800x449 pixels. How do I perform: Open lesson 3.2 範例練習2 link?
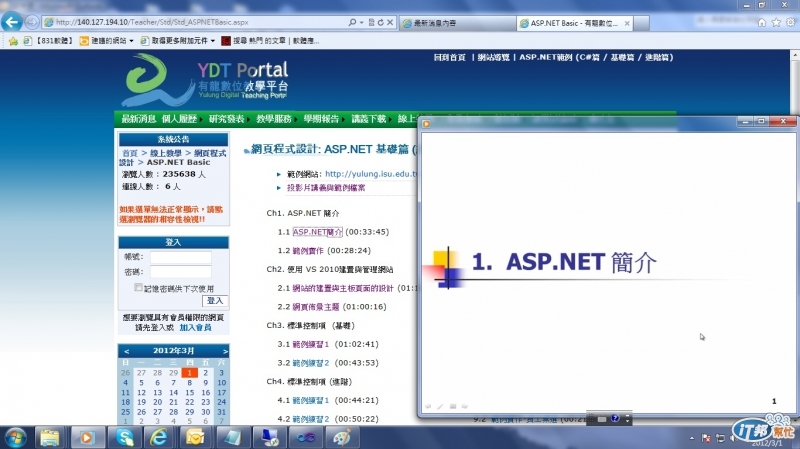[x=311, y=363]
